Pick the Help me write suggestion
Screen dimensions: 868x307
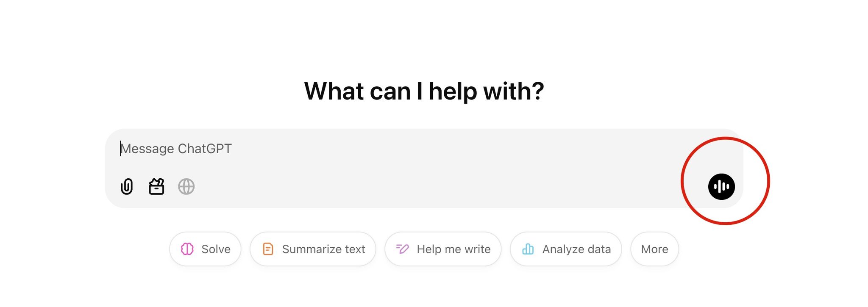point(443,249)
